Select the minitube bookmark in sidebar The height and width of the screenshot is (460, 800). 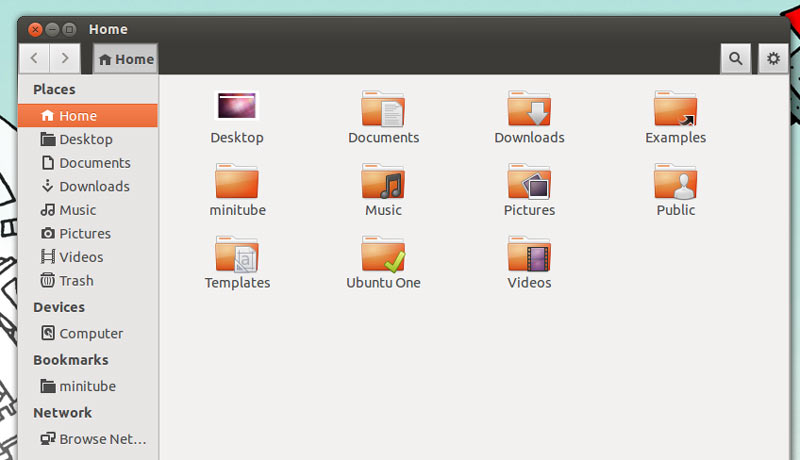(87, 386)
